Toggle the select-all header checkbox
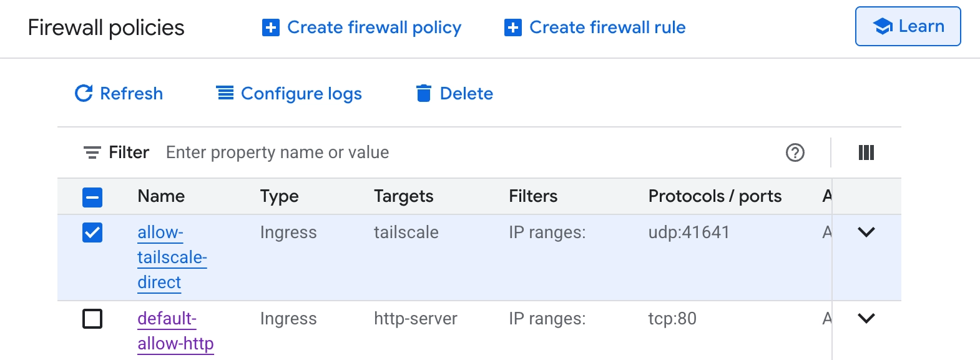Screen dimensions: 980x360 [92, 197]
